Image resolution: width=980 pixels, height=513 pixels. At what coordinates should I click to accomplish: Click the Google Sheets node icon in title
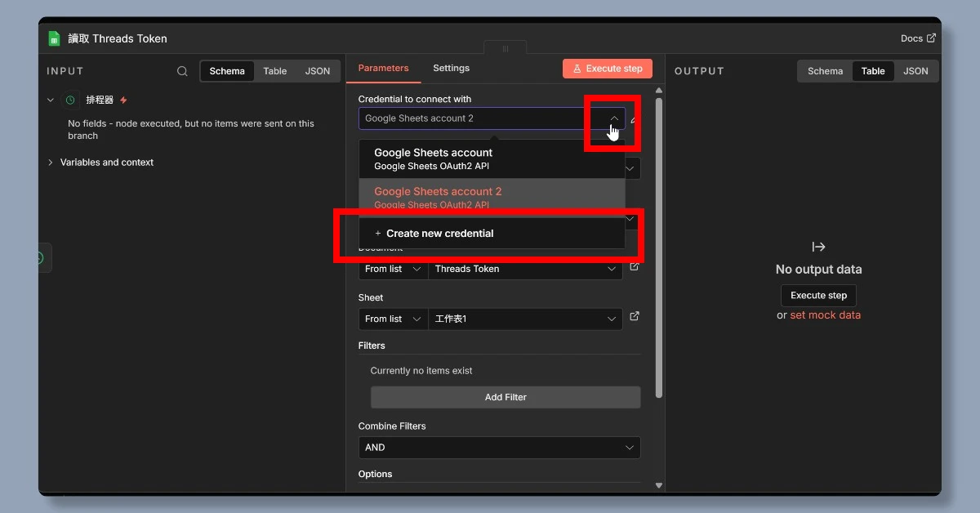(54, 38)
